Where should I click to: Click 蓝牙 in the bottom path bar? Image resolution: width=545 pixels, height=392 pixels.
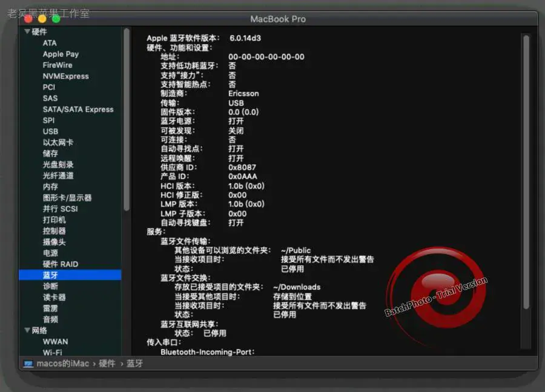click(134, 364)
